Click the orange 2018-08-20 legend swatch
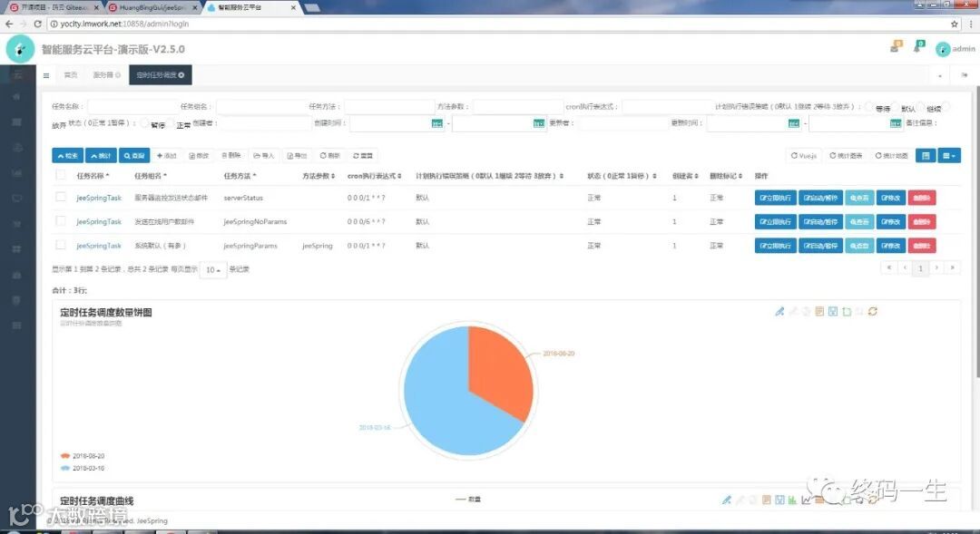The height and width of the screenshot is (534, 980). [x=65, y=456]
